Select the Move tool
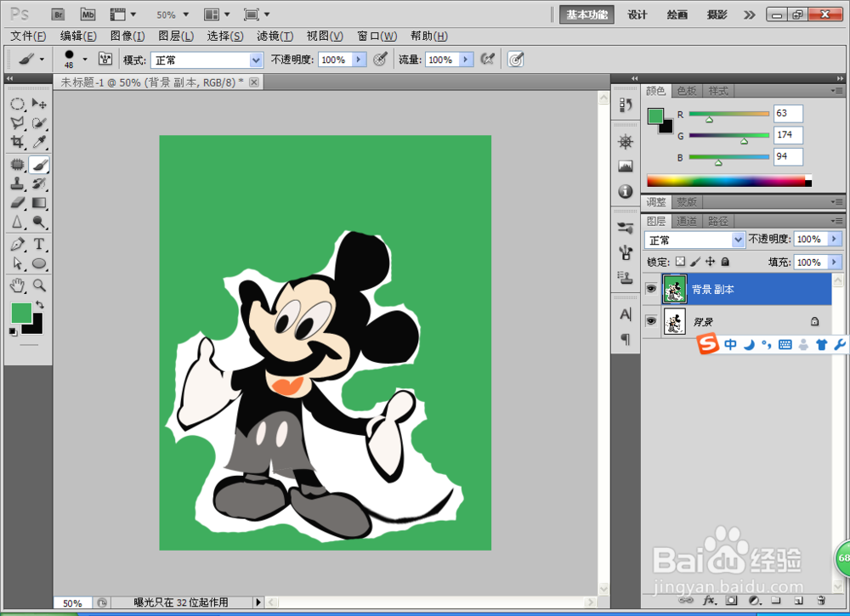This screenshot has height=616, width=850. tap(39, 104)
